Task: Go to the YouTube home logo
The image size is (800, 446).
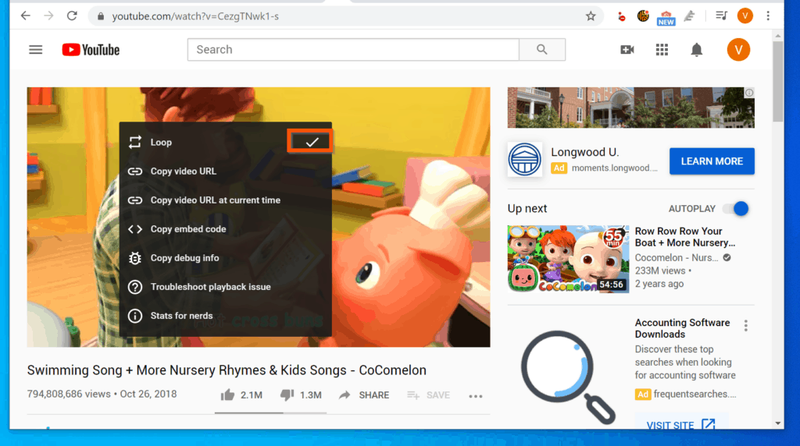Action: click(x=91, y=49)
